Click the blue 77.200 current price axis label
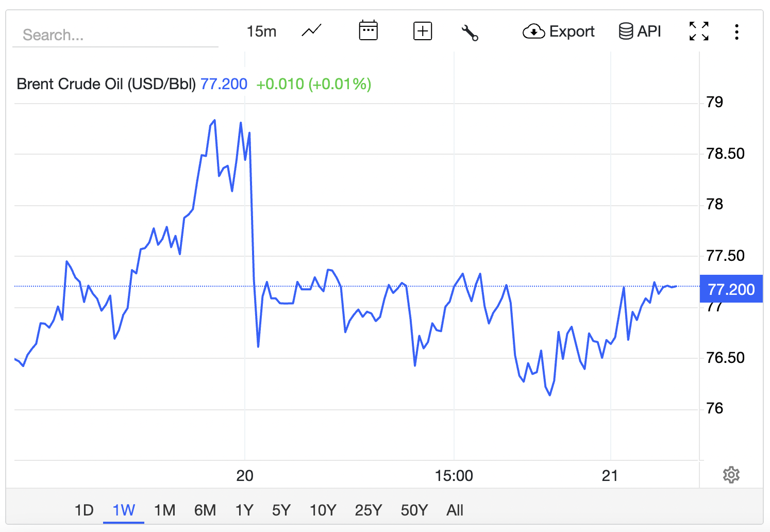Viewport: 770px width, 532px height. [x=731, y=289]
